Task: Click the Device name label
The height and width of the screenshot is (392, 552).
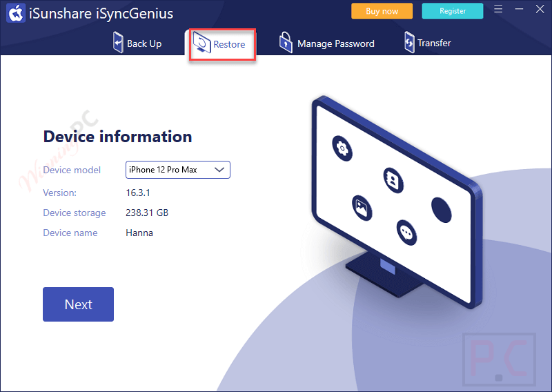Action: [x=70, y=233]
